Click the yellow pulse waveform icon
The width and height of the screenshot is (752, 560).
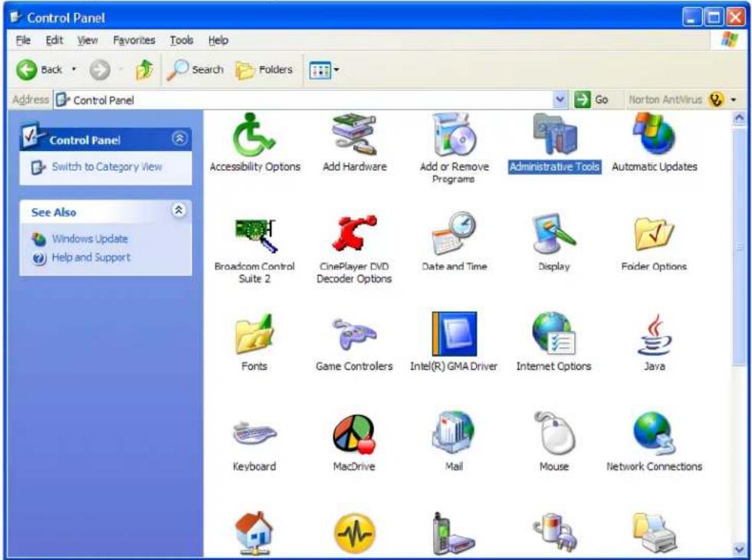click(354, 533)
